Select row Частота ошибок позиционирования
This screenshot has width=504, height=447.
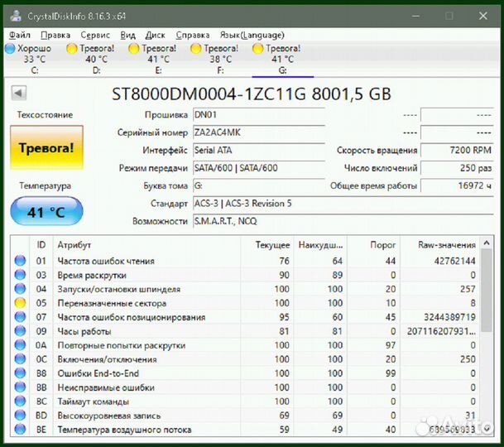245,317
